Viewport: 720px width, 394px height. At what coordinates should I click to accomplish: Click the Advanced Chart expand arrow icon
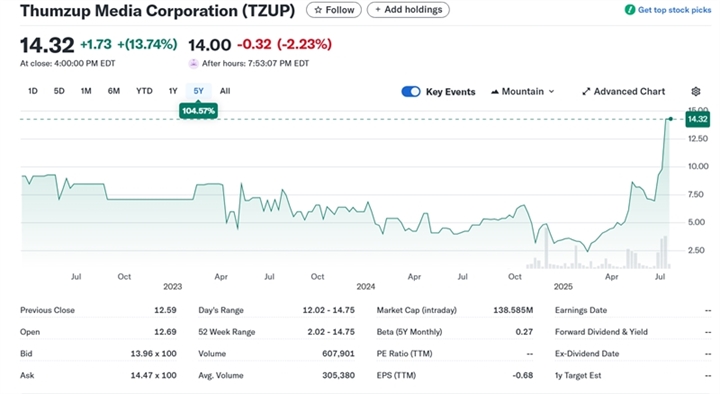[x=586, y=91]
